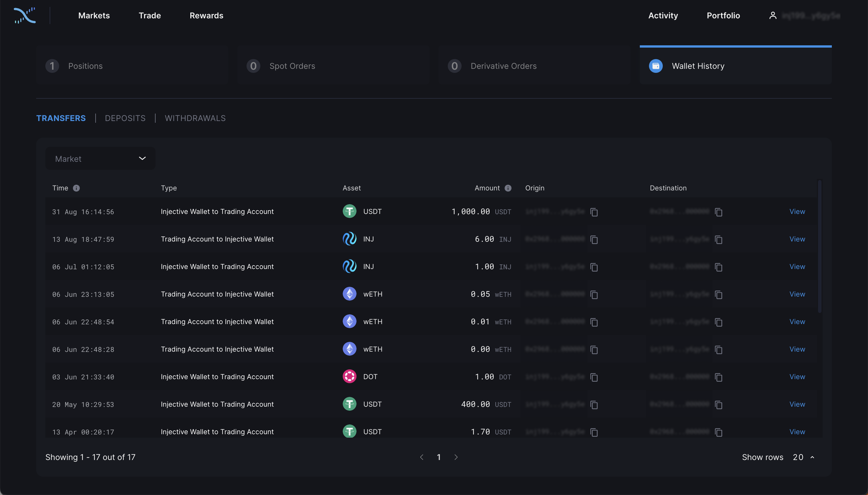Copy destination address of 31 Aug row
Image resolution: width=868 pixels, height=495 pixels.
point(719,212)
